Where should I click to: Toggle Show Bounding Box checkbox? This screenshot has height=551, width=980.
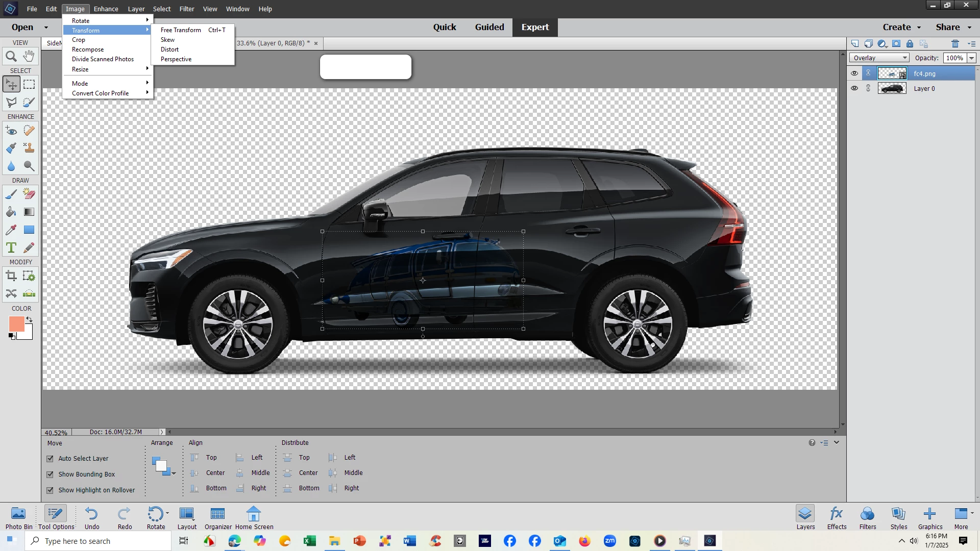click(x=50, y=474)
